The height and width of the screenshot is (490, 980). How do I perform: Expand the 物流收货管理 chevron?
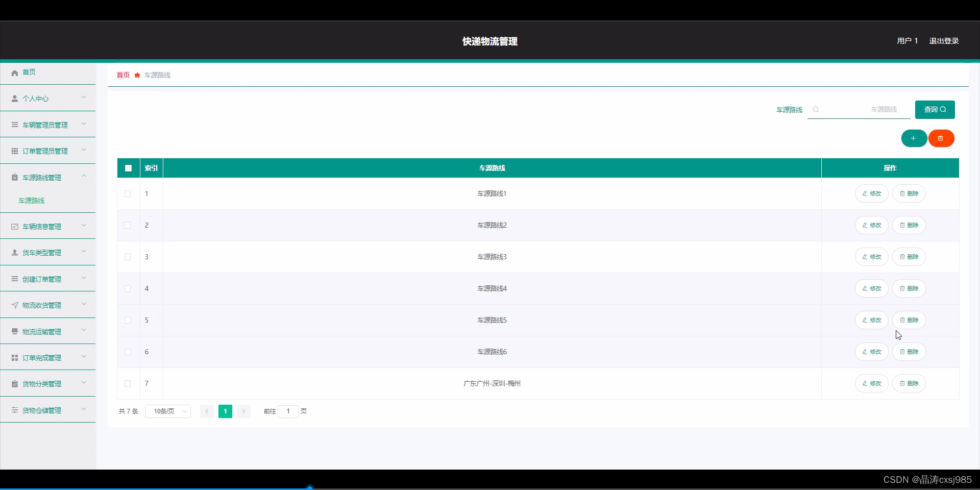(84, 304)
